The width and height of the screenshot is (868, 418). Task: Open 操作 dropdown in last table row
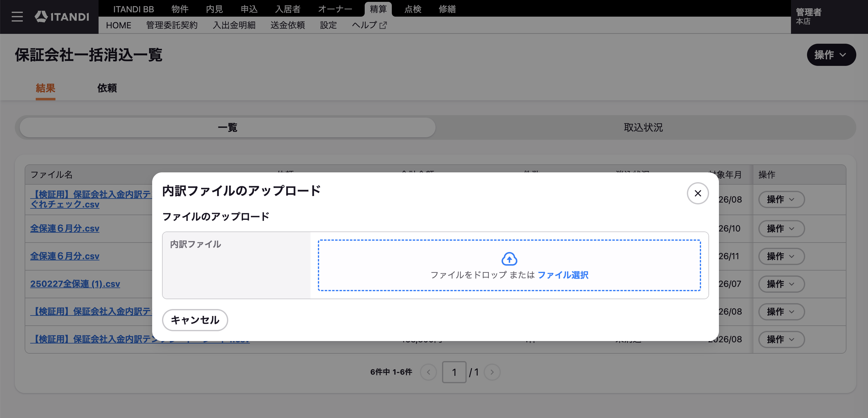coord(781,339)
